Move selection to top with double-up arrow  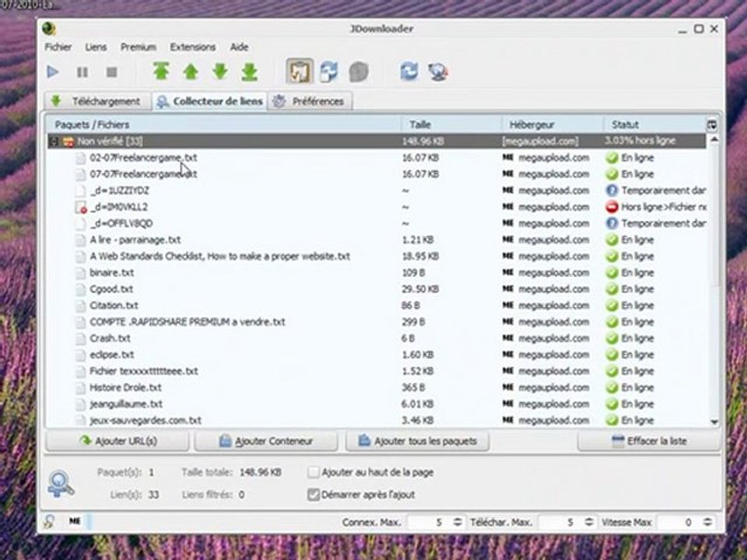[161, 72]
